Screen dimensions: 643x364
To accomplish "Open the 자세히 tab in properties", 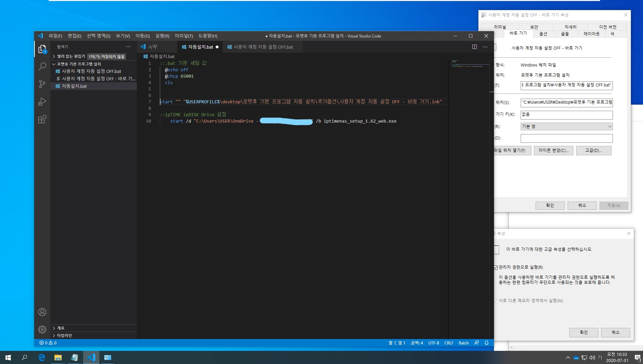I will click(570, 27).
